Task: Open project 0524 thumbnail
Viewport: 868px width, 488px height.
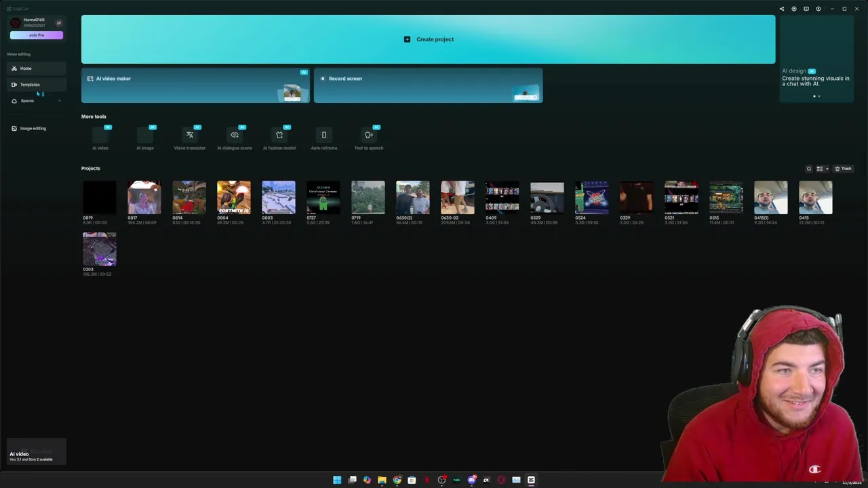Action: click(592, 197)
